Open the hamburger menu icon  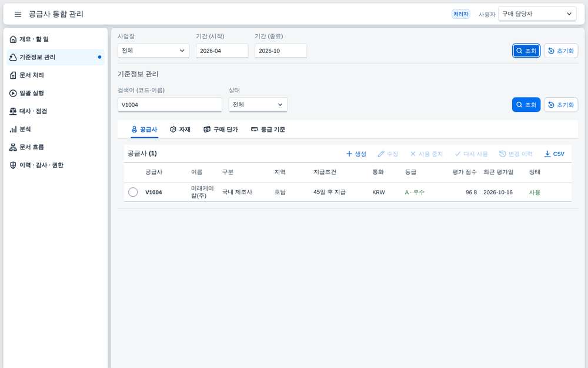coord(18,14)
